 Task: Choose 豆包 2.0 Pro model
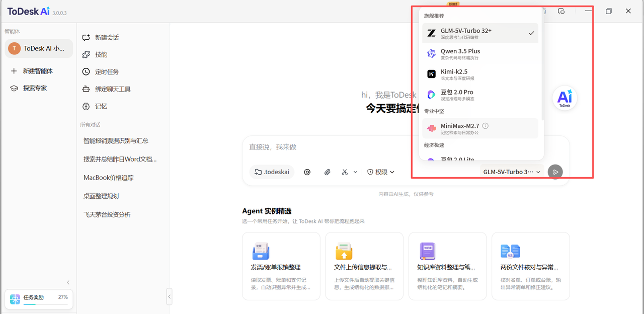(x=480, y=95)
